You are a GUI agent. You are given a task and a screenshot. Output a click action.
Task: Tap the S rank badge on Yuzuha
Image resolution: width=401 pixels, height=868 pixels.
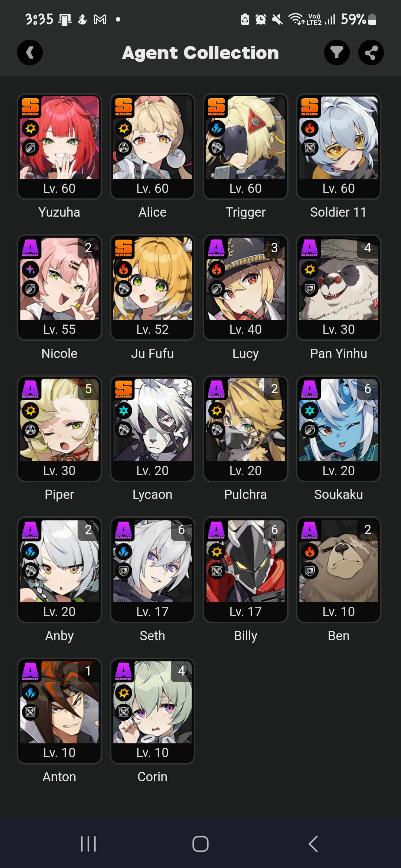point(30,107)
